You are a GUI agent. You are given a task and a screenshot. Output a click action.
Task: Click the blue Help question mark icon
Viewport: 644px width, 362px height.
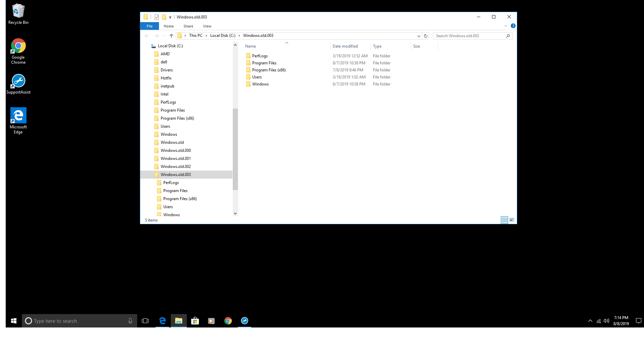(x=513, y=26)
